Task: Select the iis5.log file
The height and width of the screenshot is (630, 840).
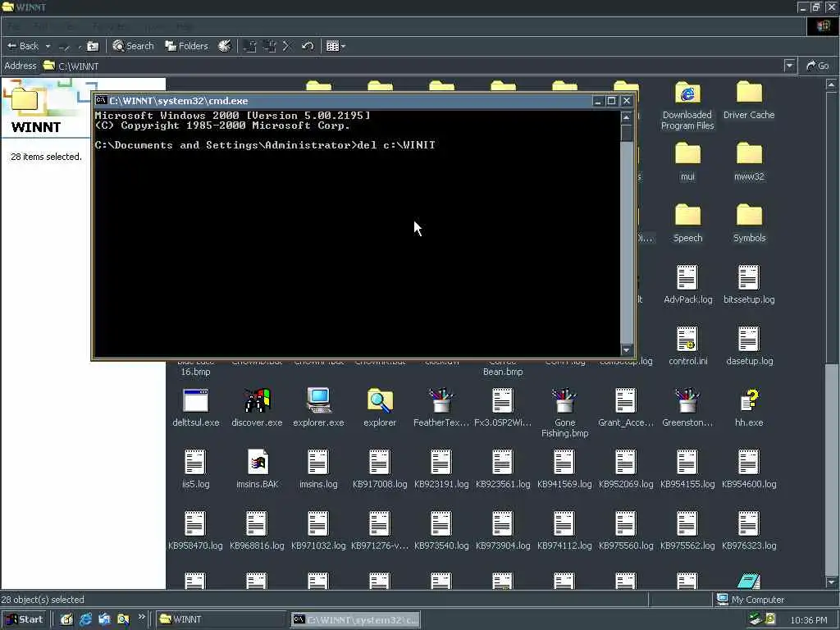Action: point(195,469)
